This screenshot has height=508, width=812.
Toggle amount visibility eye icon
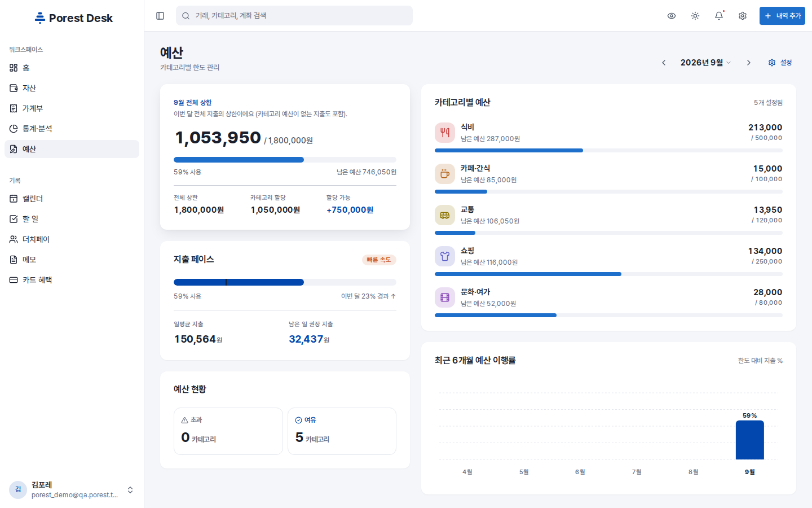672,16
